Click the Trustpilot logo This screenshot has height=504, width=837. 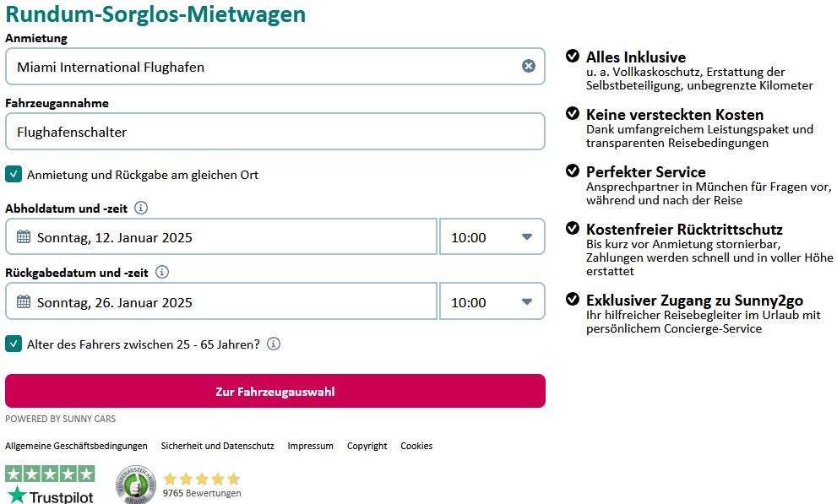pos(50,485)
